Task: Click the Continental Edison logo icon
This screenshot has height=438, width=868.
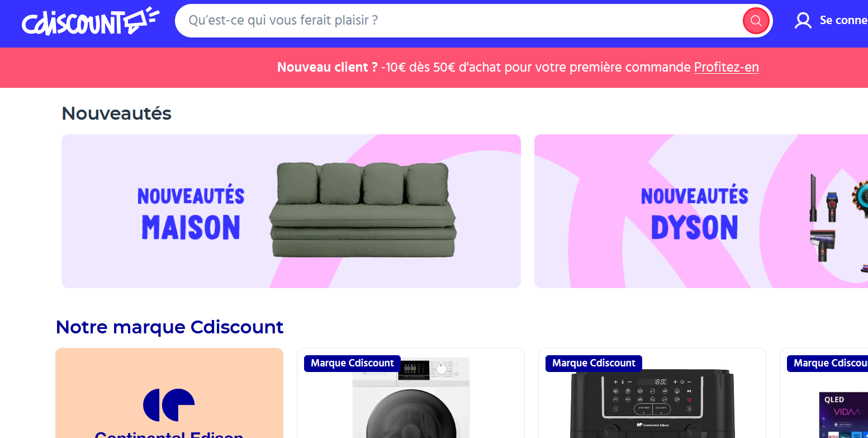Action: coord(169,404)
